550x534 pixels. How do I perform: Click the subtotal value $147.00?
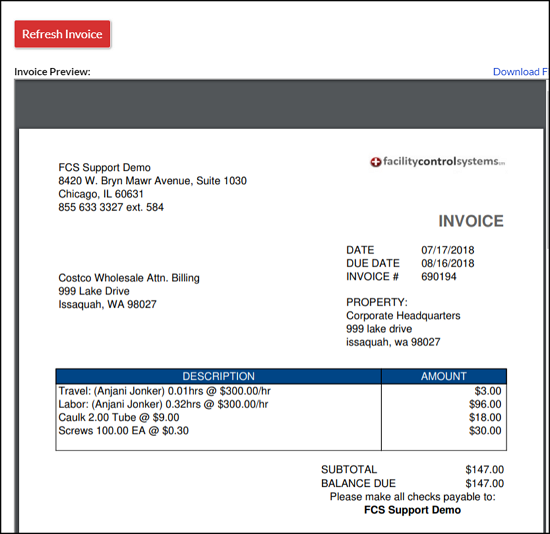(484, 470)
